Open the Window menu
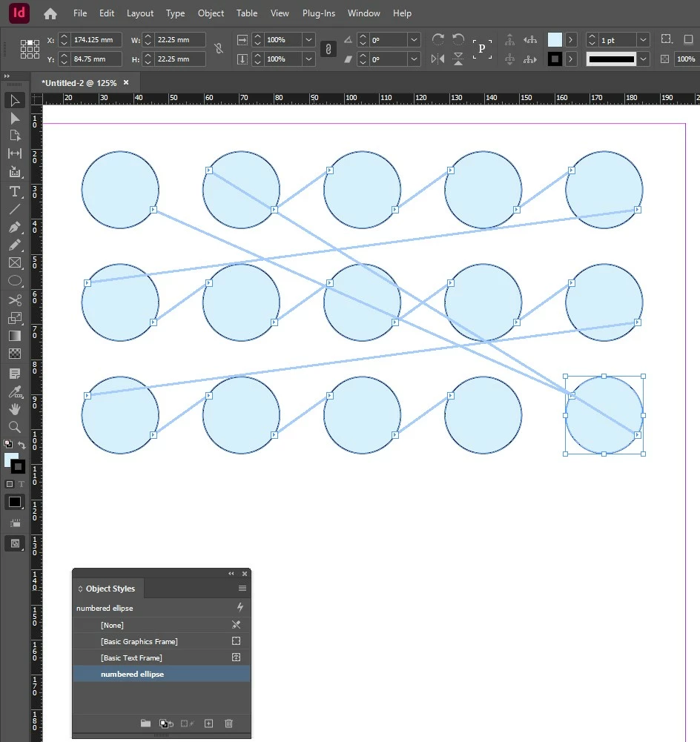700x742 pixels. point(363,13)
